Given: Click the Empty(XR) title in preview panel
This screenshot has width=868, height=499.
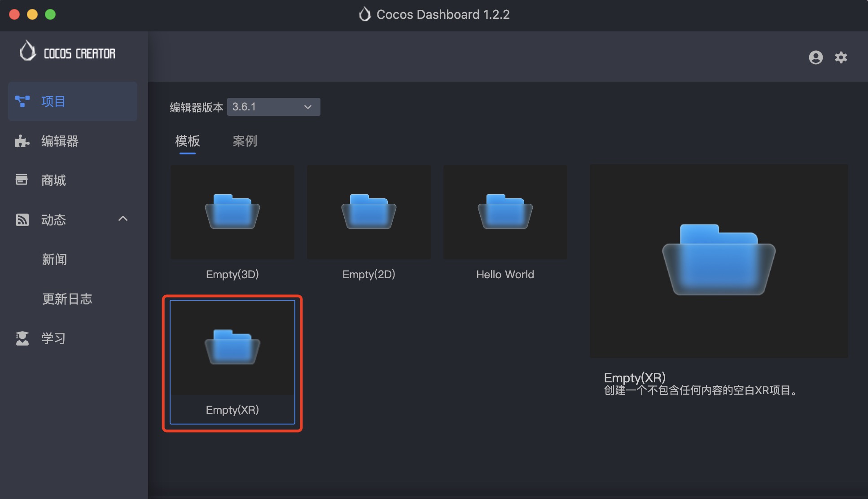Looking at the screenshot, I should click(x=635, y=378).
